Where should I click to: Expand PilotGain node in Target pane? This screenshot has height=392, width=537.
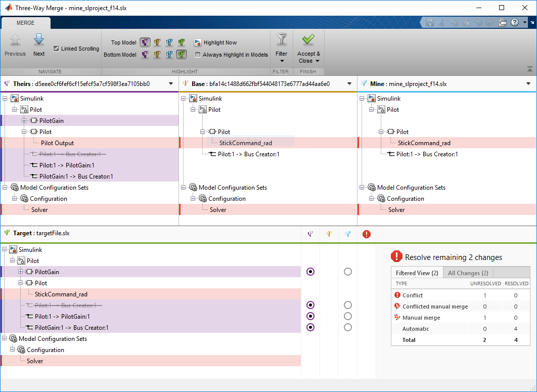(x=21, y=272)
